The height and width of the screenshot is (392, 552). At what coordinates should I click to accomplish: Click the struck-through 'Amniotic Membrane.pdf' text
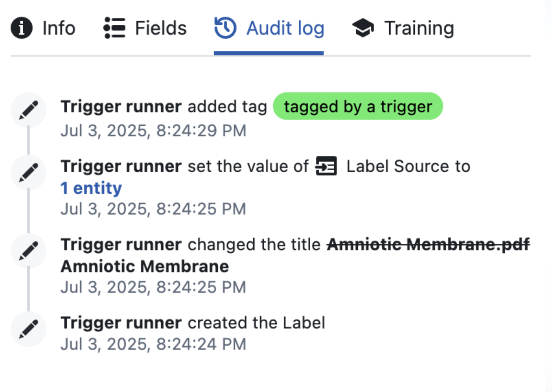(x=428, y=244)
